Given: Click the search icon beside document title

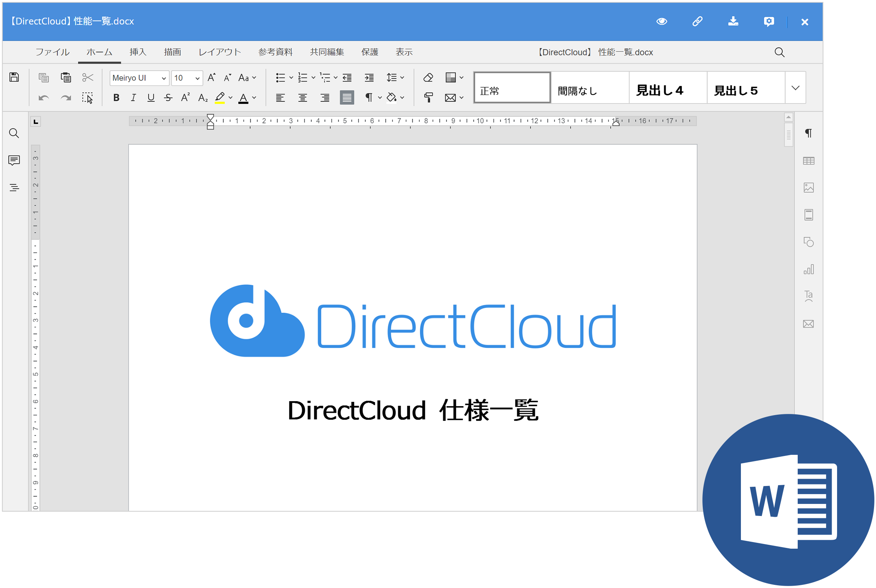Looking at the screenshot, I should 779,52.
